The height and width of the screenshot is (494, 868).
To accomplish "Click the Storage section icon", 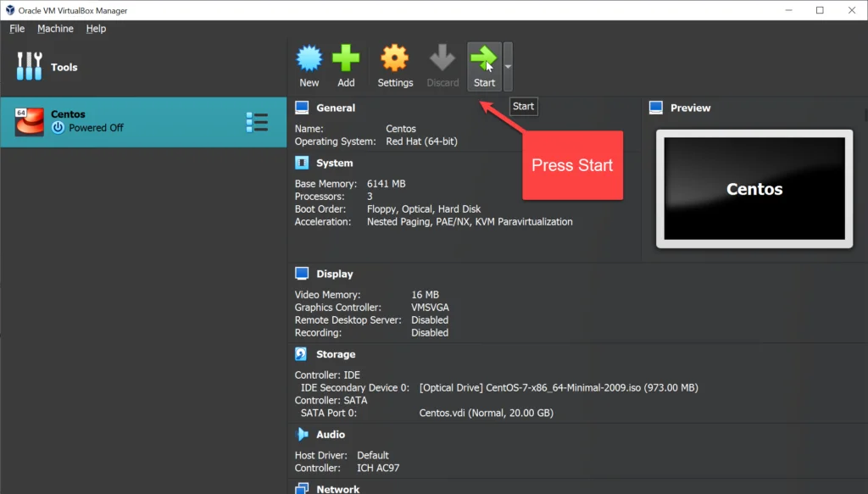I will pos(300,353).
